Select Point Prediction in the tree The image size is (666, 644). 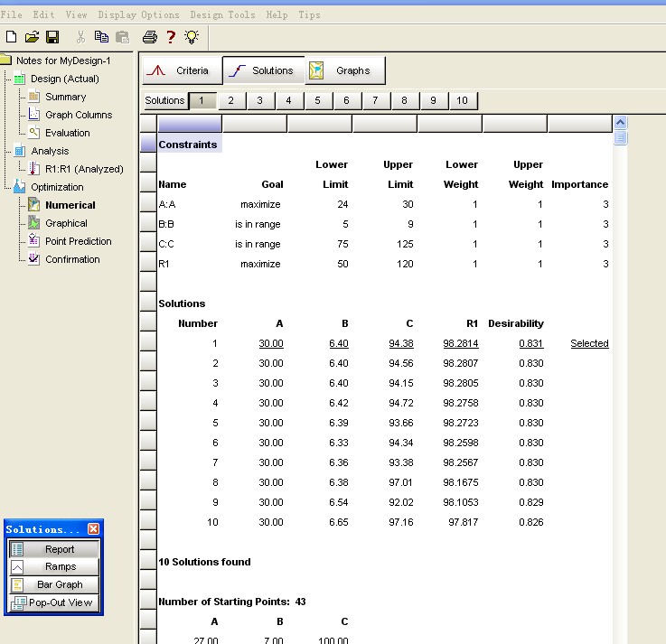coord(78,241)
